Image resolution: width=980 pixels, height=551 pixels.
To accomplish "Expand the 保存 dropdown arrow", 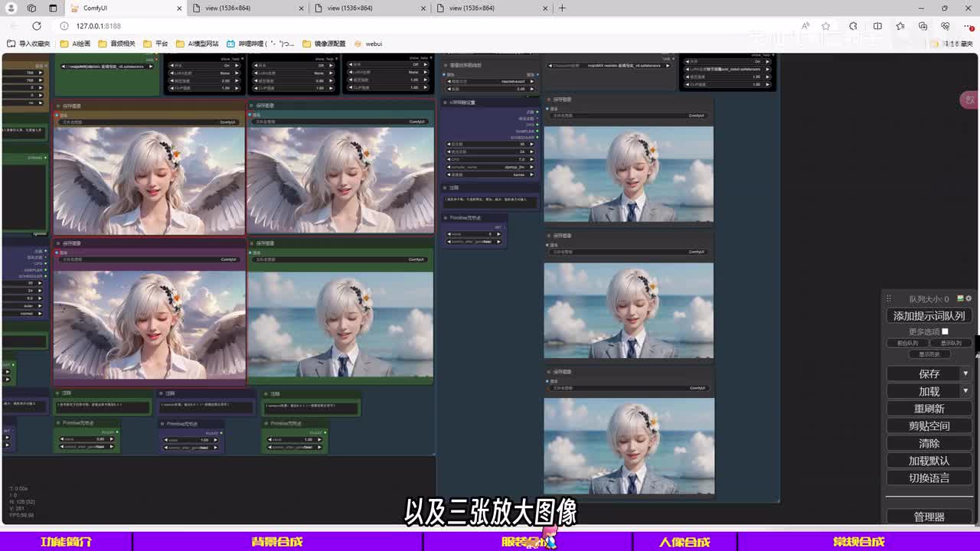I will point(965,373).
